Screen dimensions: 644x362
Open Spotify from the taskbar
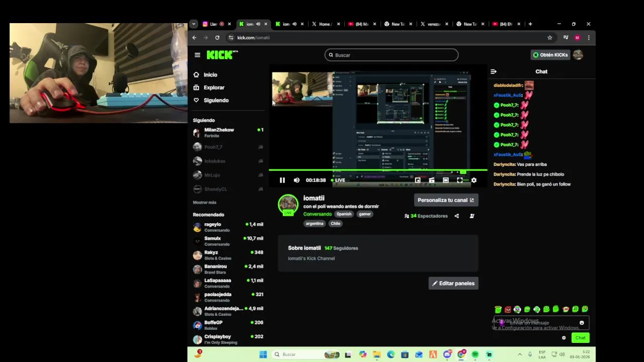[475, 354]
